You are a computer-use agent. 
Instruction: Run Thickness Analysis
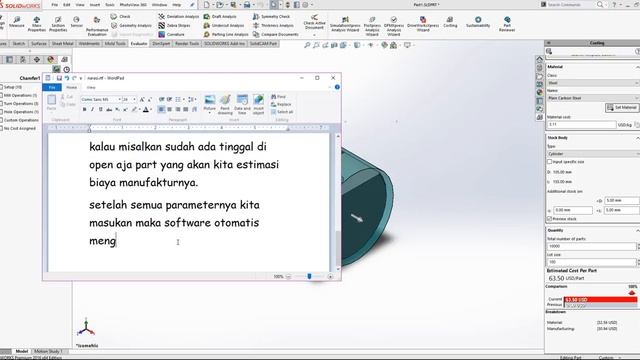click(273, 25)
